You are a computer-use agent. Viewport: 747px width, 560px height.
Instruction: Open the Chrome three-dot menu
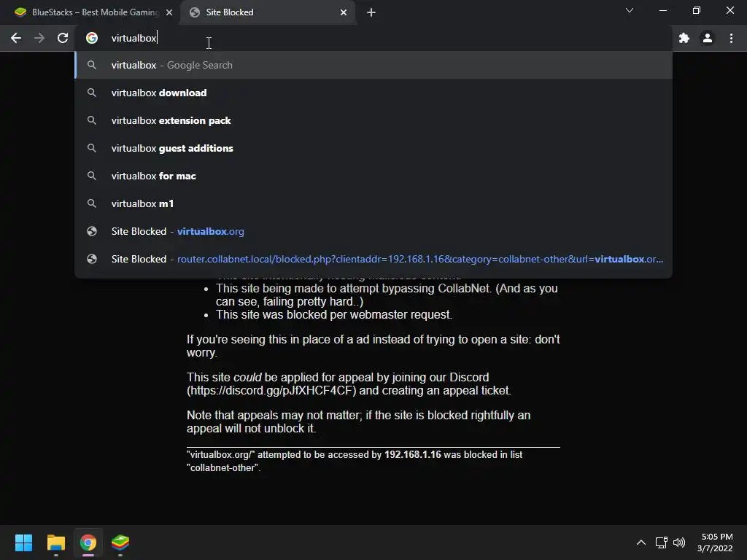click(731, 38)
